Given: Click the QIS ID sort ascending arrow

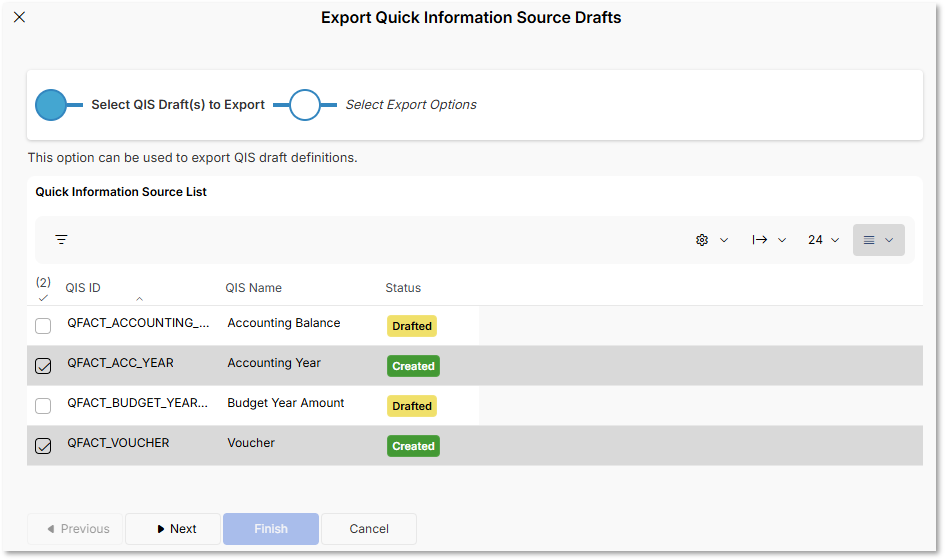Looking at the screenshot, I should [139, 298].
